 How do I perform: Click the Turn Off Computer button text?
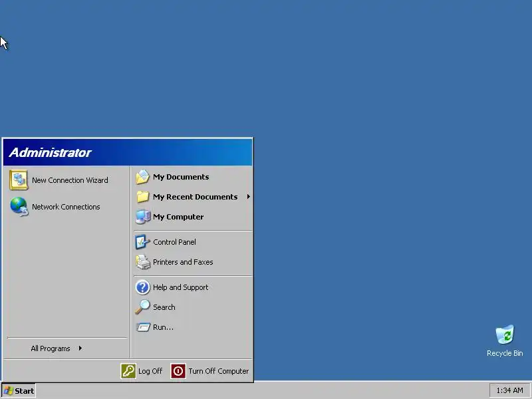coord(219,371)
